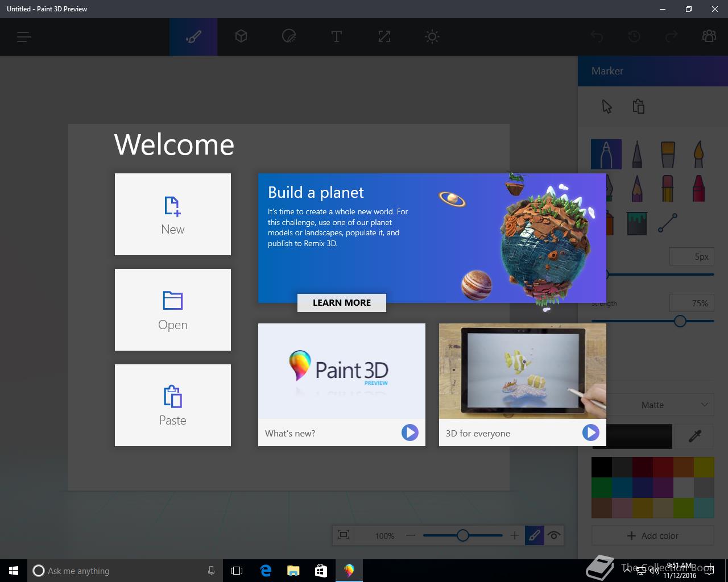The width and height of the screenshot is (728, 582).
Task: Open the Paint 3D Preview thumbnail
Action: [342, 371]
